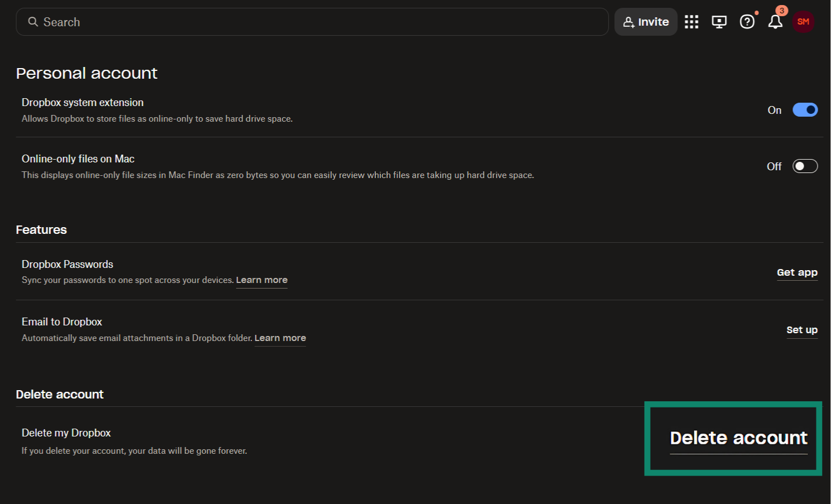The width and height of the screenshot is (831, 504).
Task: Open Learn more link for Dropbox Passwords
Action: 261,280
